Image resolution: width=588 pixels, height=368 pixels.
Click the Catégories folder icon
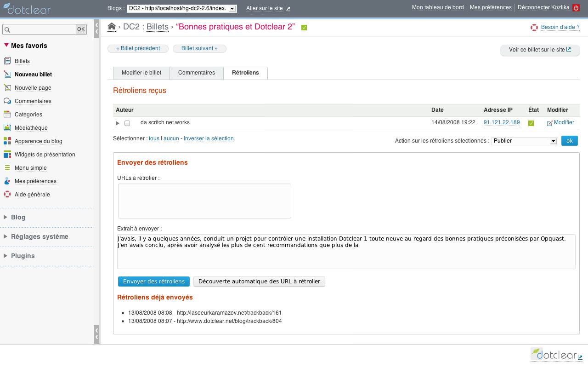(x=7, y=115)
